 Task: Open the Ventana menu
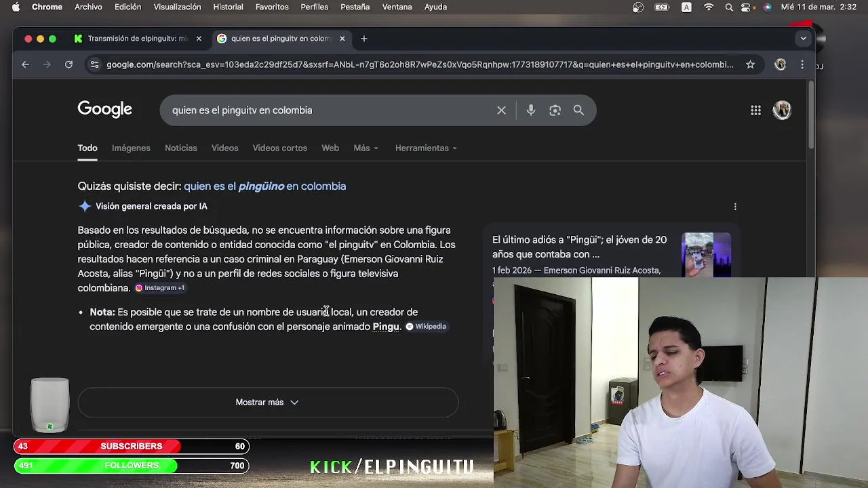397,7
